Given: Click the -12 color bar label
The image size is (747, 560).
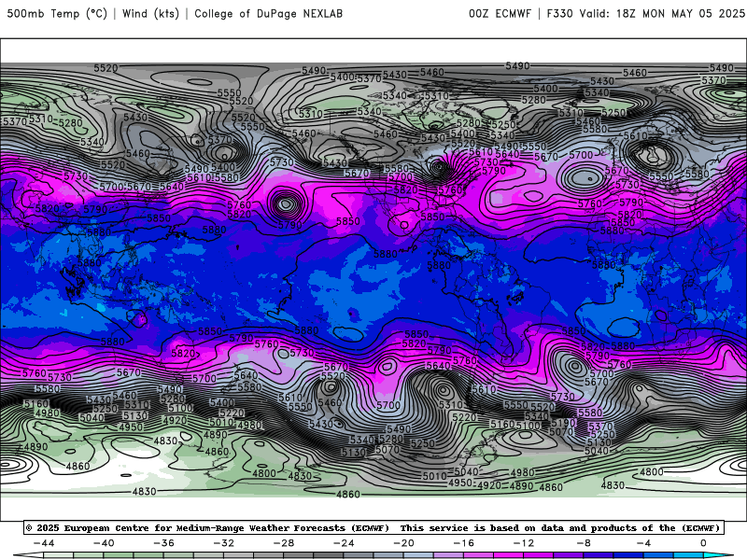Looking at the screenshot, I should 524,543.
